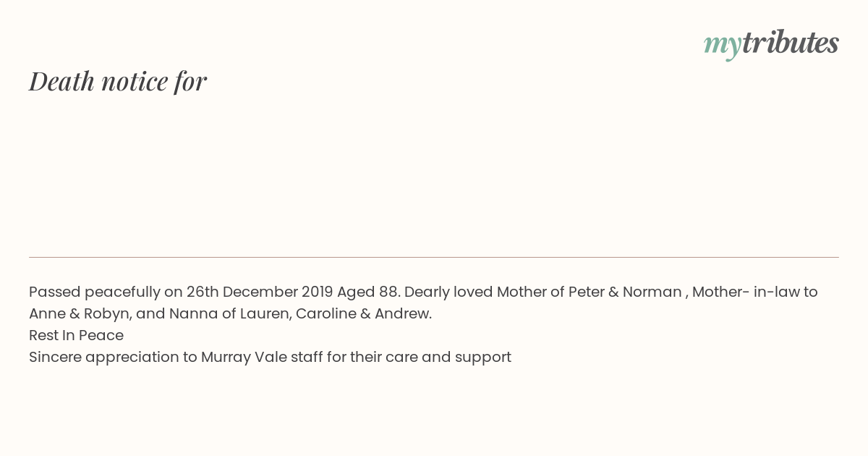The image size is (868, 456).
Task: Click the empty name area below the heading
Action: pyautogui.click(x=434, y=174)
